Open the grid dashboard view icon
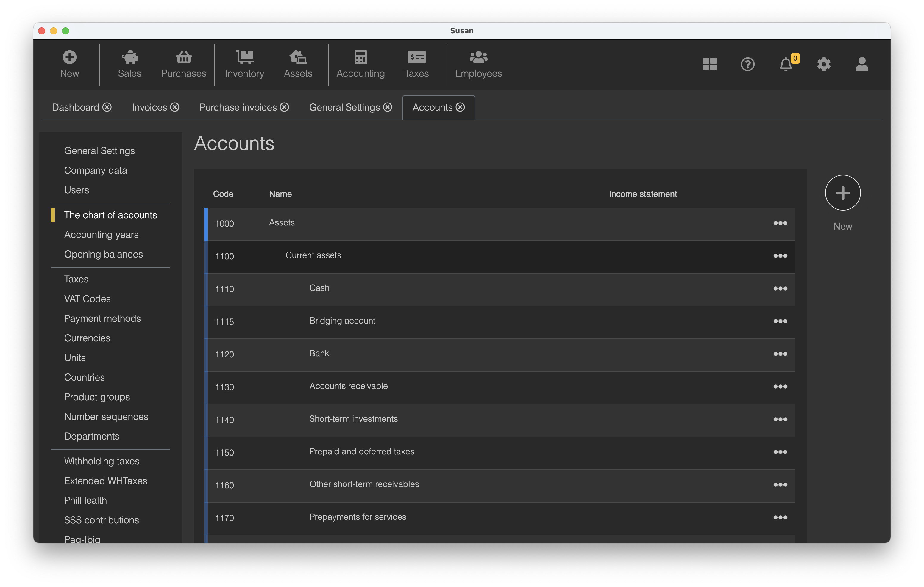924x587 pixels. pos(709,64)
